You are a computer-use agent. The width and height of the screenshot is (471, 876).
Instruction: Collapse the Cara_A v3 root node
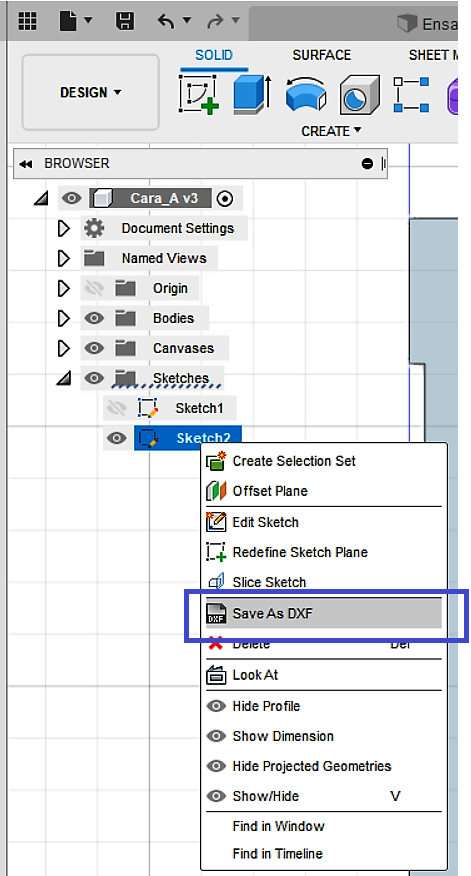pos(41,198)
